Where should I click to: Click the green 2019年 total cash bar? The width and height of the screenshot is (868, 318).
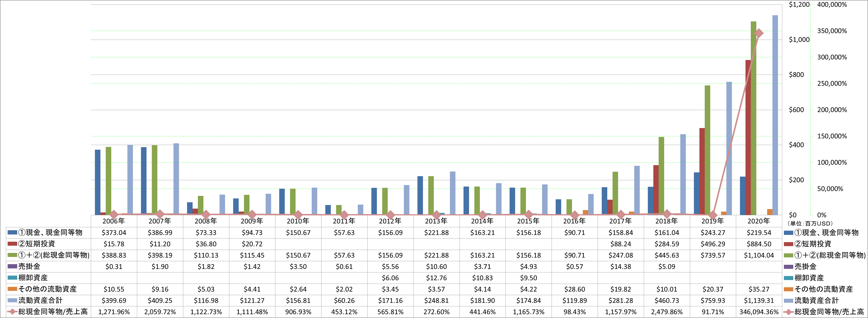coord(707,150)
